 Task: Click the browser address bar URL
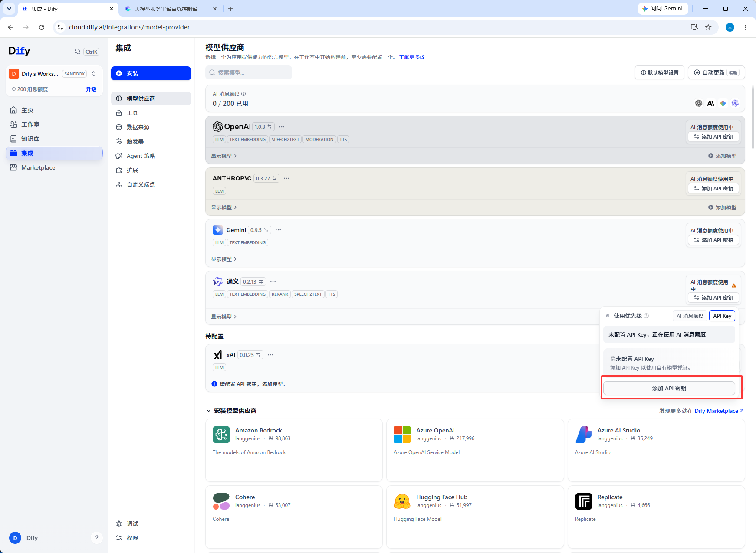pyautogui.click(x=129, y=27)
